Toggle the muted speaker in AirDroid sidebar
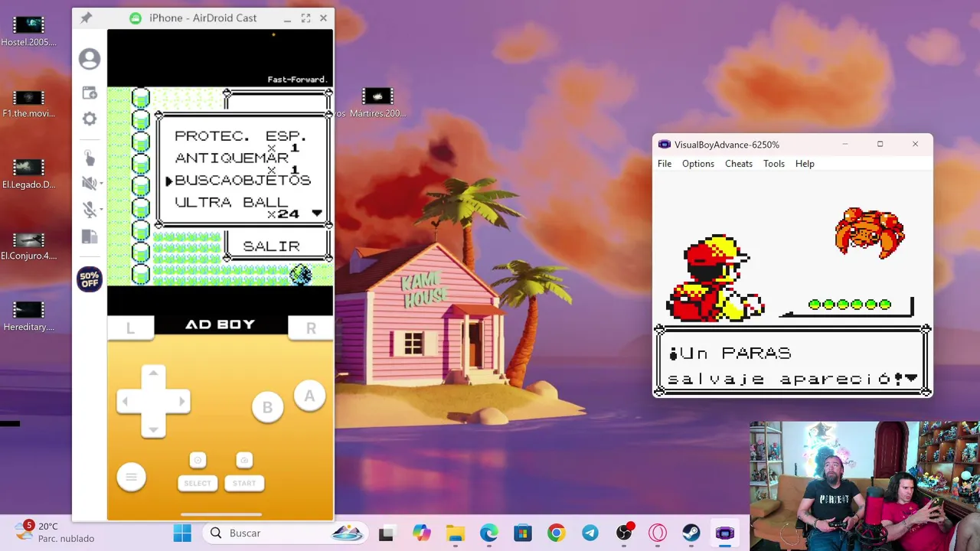 pyautogui.click(x=88, y=183)
